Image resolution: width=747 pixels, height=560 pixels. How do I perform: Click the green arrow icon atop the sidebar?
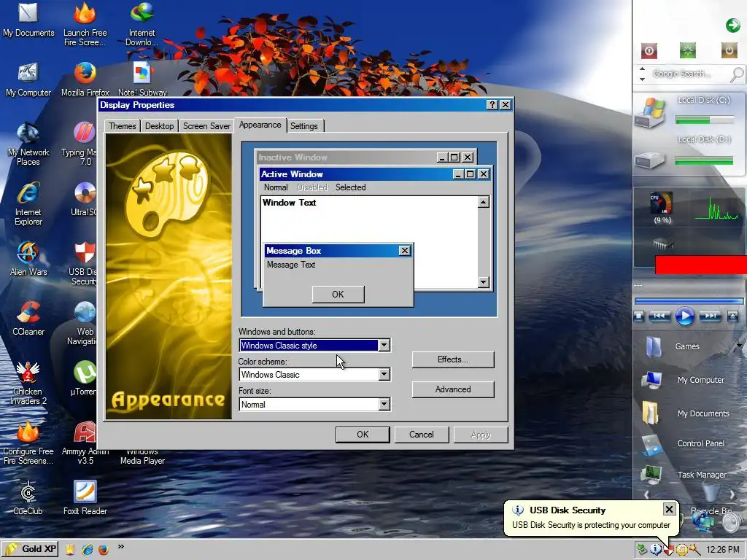[x=732, y=26]
